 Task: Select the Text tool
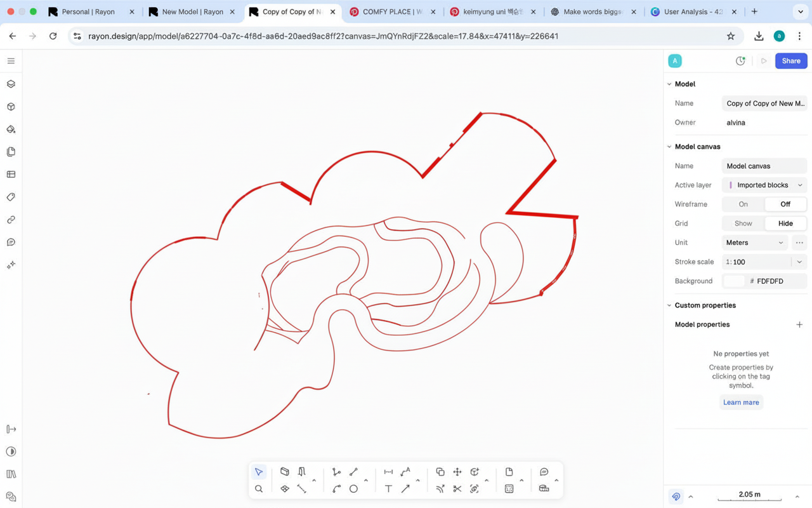tap(388, 489)
